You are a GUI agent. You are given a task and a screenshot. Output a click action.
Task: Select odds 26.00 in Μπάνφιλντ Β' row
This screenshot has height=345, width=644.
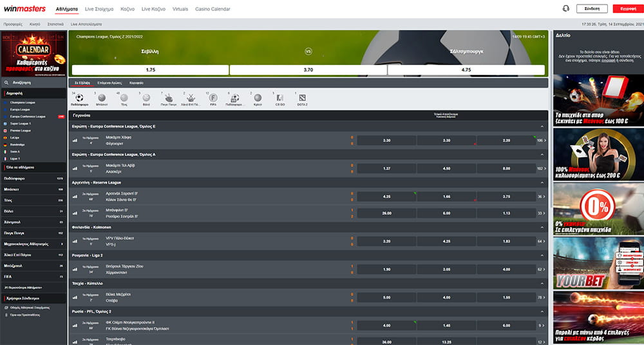coord(386,213)
